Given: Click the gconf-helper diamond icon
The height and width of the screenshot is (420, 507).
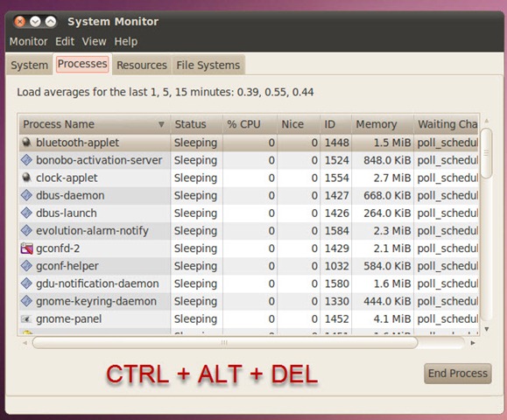Looking at the screenshot, I should (26, 266).
